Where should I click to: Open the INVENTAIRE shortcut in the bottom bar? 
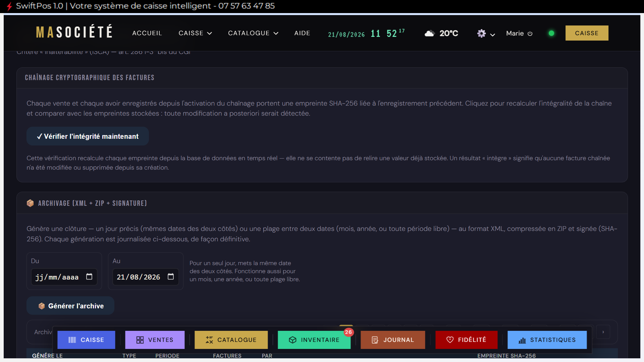pyautogui.click(x=314, y=340)
